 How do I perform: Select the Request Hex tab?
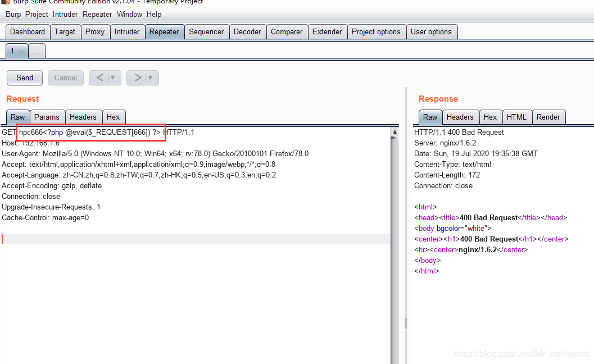click(x=114, y=117)
